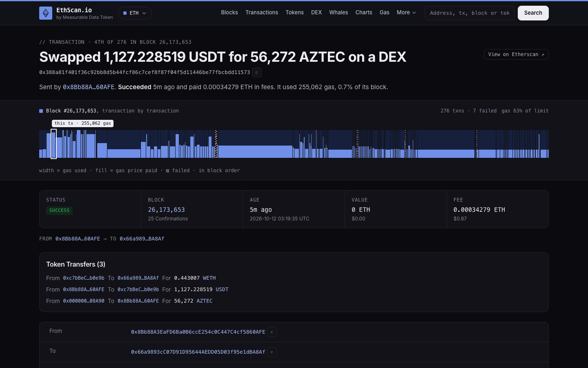Open Charts in the top navigation
The image size is (588, 368).
tap(364, 13)
